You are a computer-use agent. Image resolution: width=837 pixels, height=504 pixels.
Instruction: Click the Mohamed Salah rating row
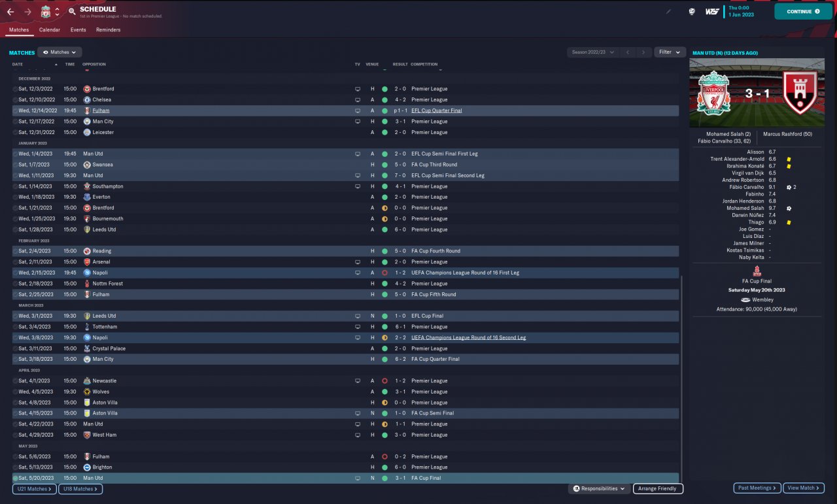click(758, 208)
